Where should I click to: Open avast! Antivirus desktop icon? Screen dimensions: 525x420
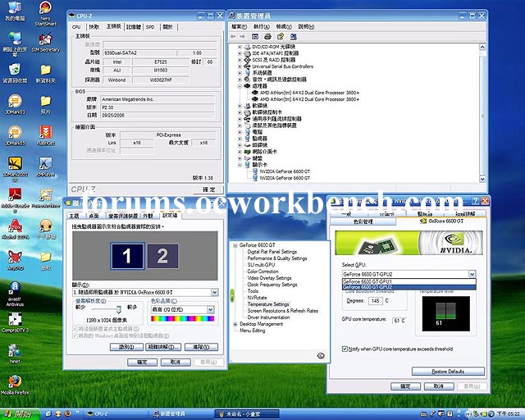(15, 294)
